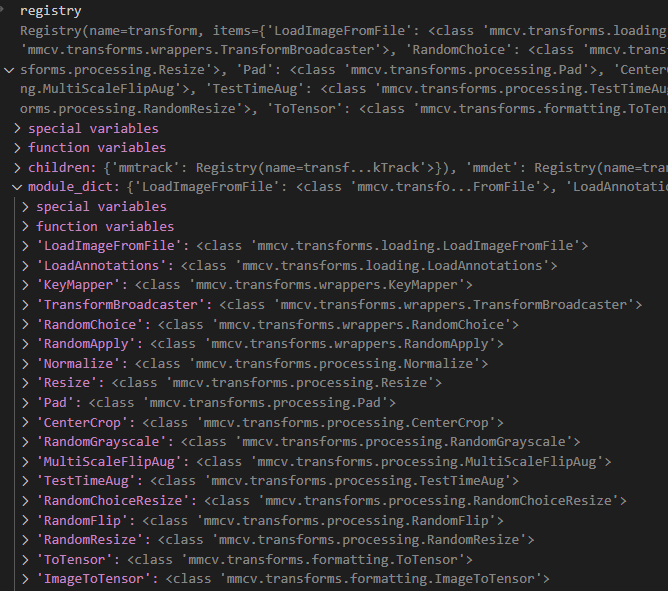Select the 'RandomChoice' key text
Image resolution: width=668 pixels, height=591 pixels.
click(90, 325)
